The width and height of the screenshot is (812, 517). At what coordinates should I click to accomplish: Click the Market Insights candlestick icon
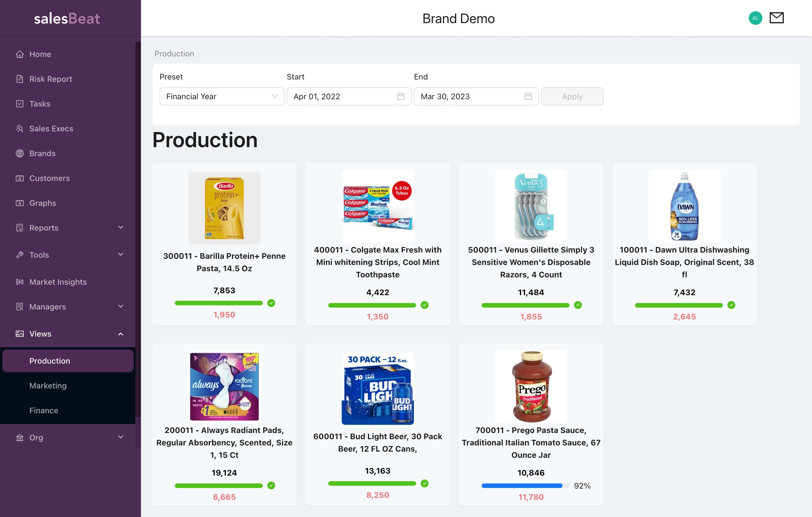point(20,282)
